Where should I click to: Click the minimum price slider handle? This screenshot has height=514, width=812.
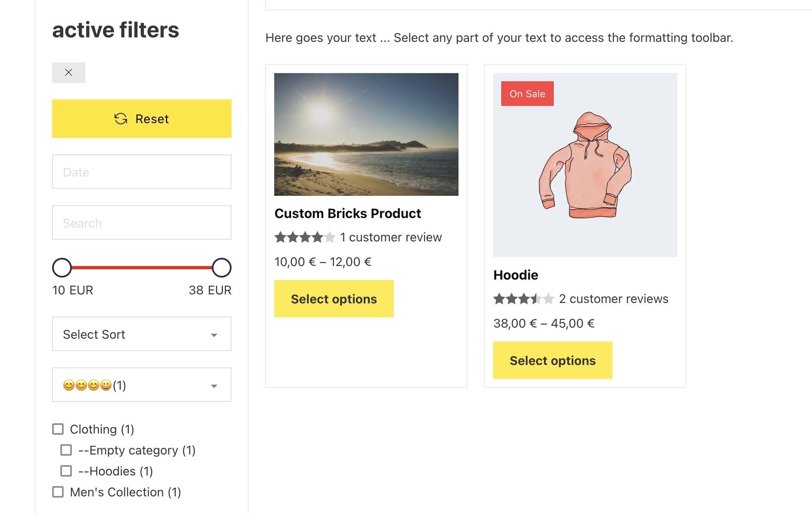point(62,268)
